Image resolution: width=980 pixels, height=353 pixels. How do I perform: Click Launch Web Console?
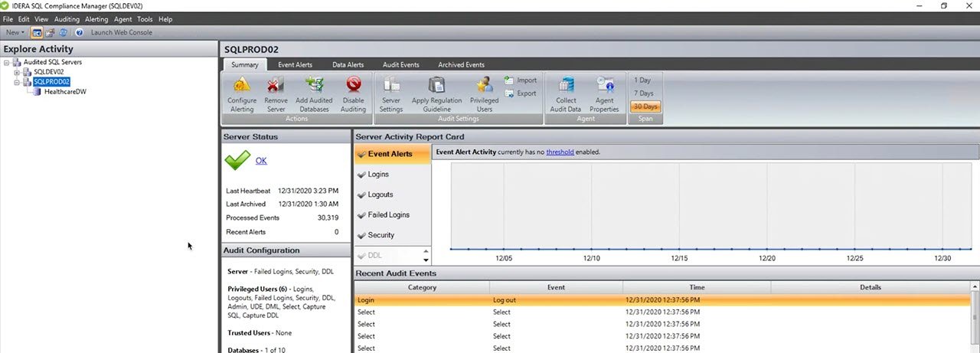click(x=122, y=32)
